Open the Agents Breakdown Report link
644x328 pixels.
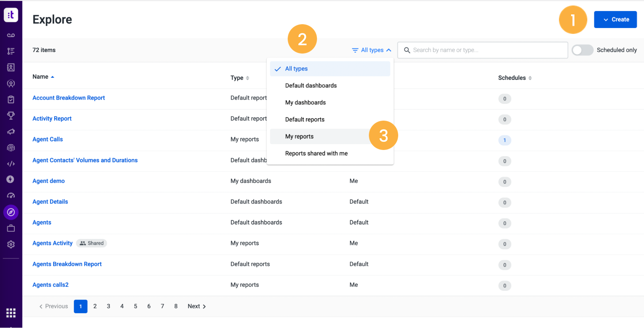(67, 264)
